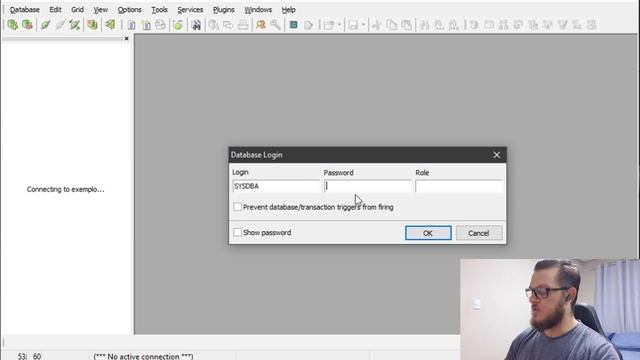
Task: Click the Reconnect database plug icon
Action: (74, 25)
